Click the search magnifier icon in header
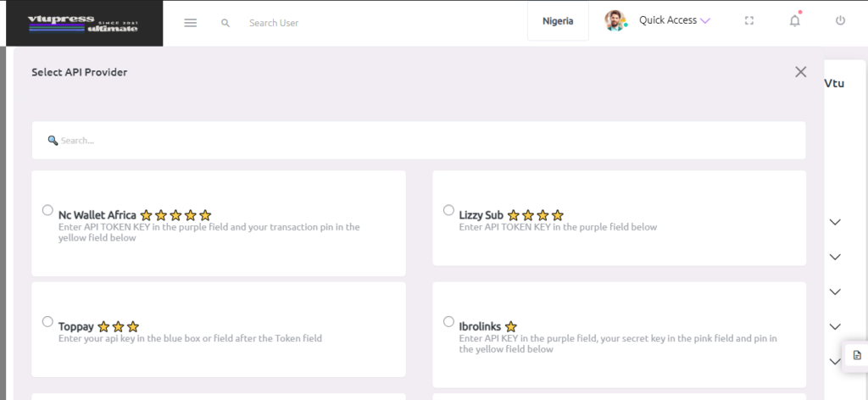 click(225, 23)
